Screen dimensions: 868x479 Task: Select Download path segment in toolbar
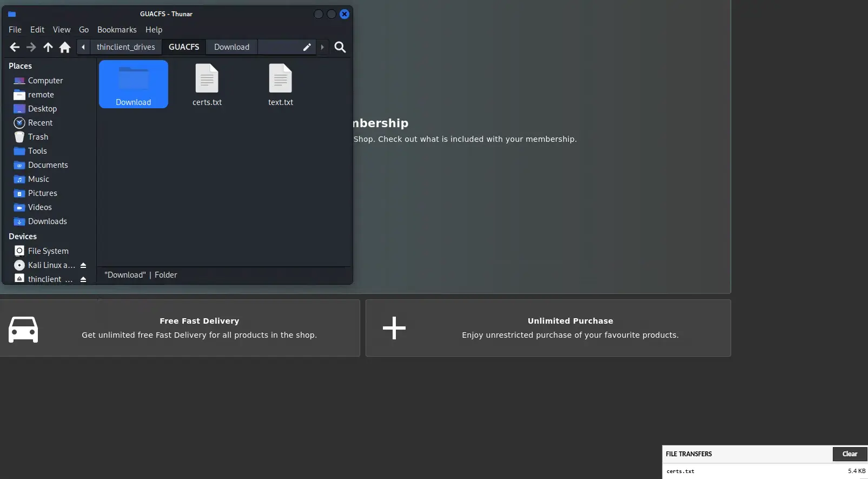point(231,47)
